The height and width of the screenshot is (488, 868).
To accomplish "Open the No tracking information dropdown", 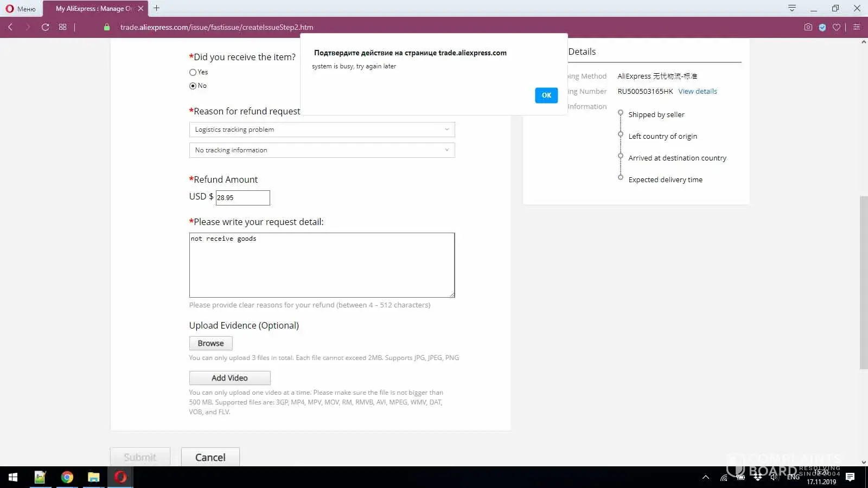I will pos(322,150).
